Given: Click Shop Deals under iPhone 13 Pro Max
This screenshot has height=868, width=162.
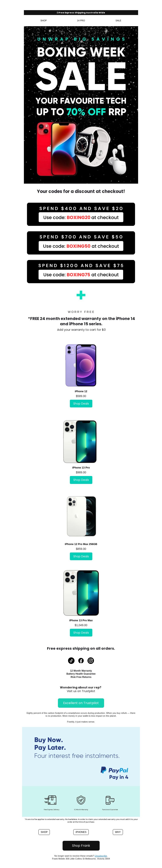Looking at the screenshot, I should 81,632.
